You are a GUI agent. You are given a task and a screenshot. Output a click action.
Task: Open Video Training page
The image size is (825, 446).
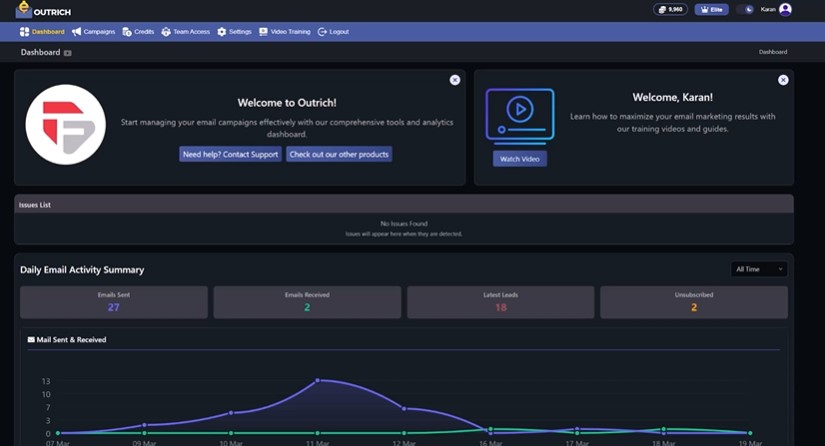[285, 32]
